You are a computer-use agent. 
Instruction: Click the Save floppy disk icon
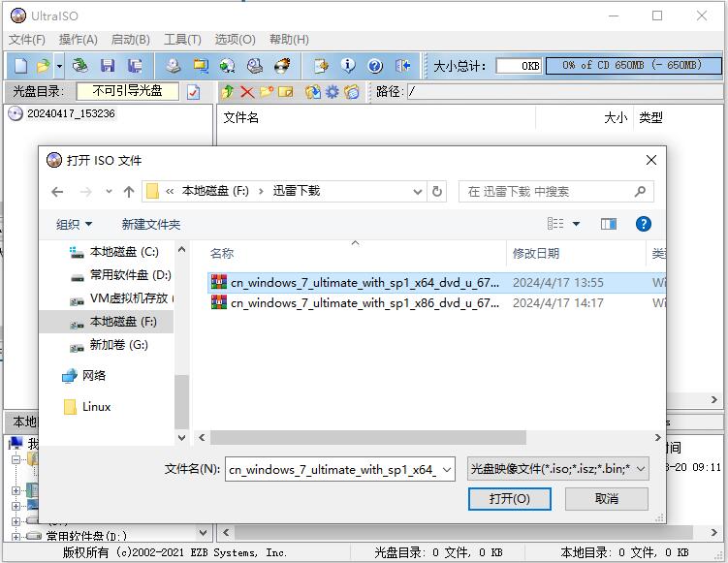(108, 66)
